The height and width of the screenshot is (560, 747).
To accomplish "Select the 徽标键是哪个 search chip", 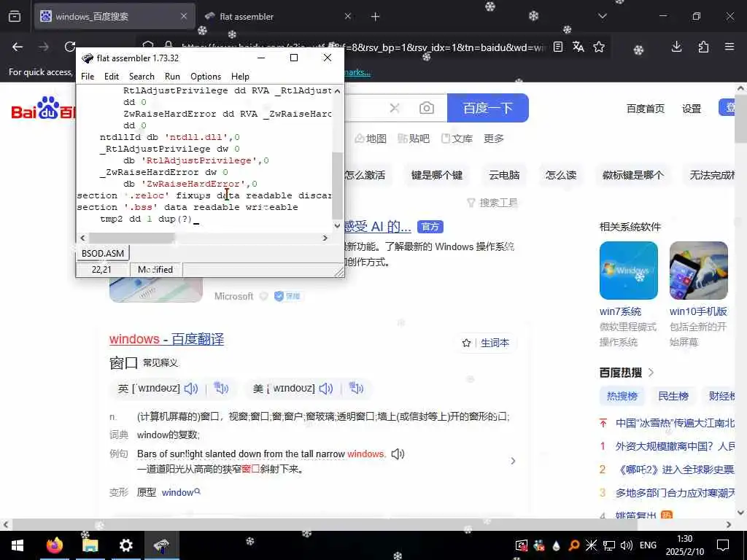I will (633, 175).
